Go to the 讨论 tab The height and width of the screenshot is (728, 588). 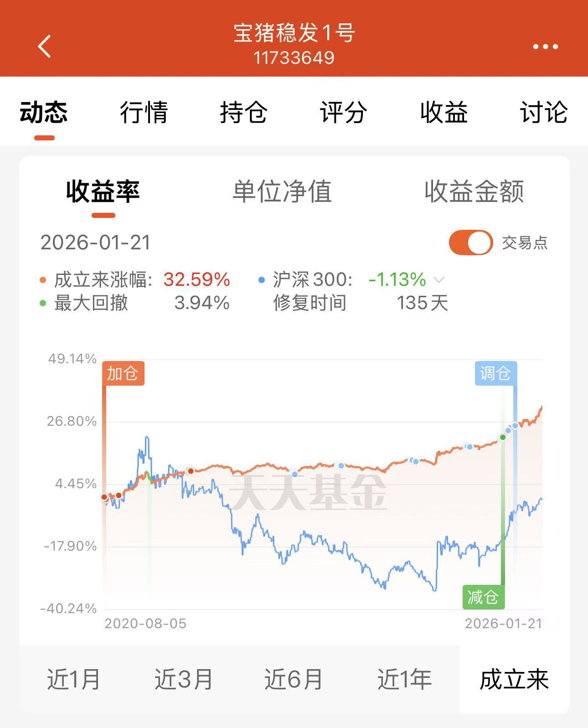543,113
